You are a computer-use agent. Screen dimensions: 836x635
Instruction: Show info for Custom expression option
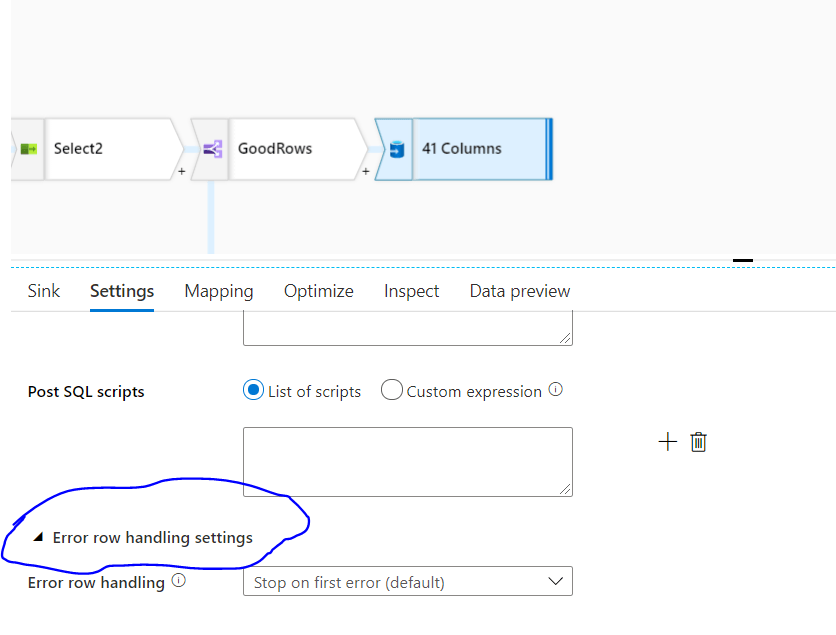[556, 390]
